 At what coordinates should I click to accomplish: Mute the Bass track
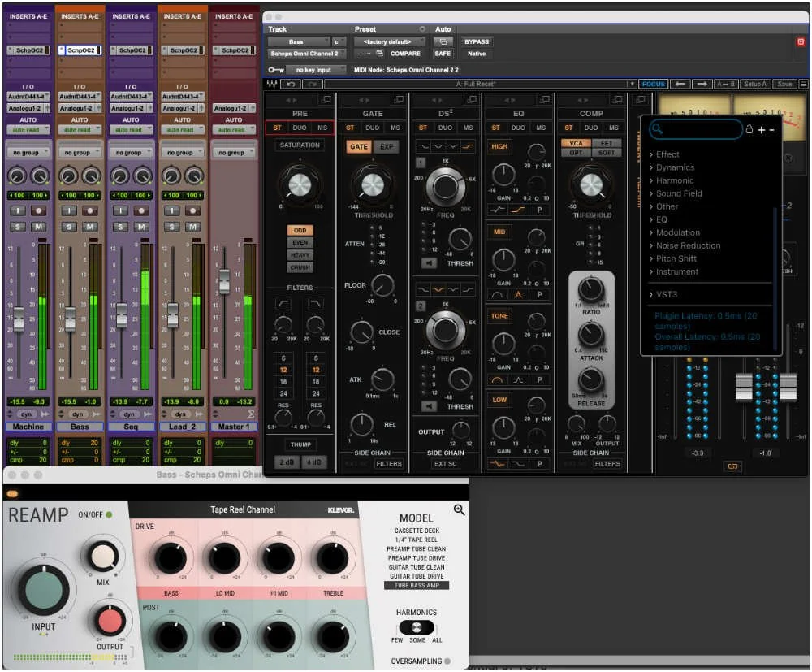[x=89, y=227]
